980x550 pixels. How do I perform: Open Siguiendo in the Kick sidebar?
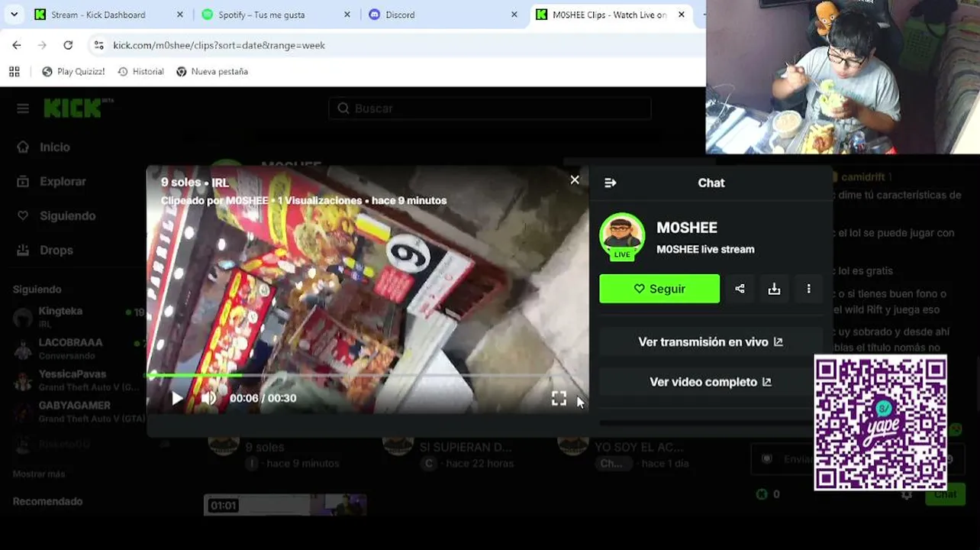click(x=56, y=215)
